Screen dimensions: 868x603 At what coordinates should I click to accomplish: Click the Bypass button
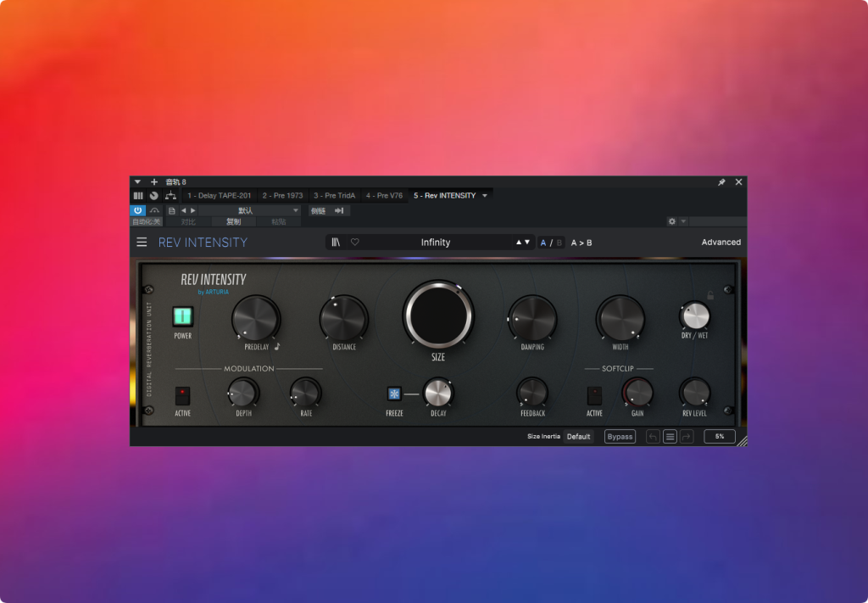point(620,436)
